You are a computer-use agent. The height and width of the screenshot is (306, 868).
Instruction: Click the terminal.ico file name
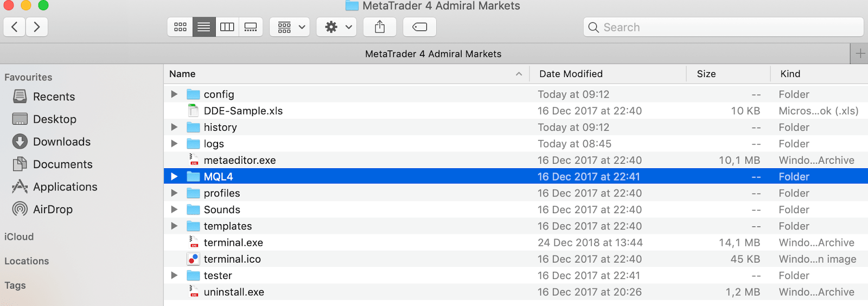coord(232,259)
